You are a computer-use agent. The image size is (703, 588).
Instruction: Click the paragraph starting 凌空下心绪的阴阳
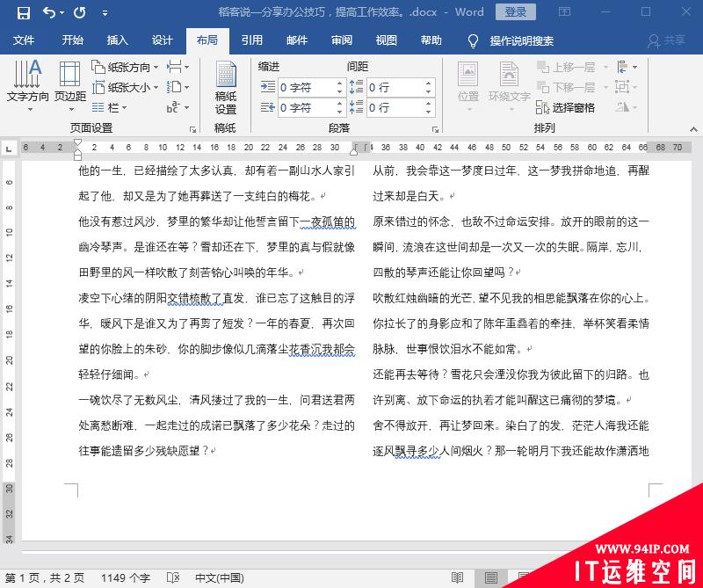click(x=216, y=337)
